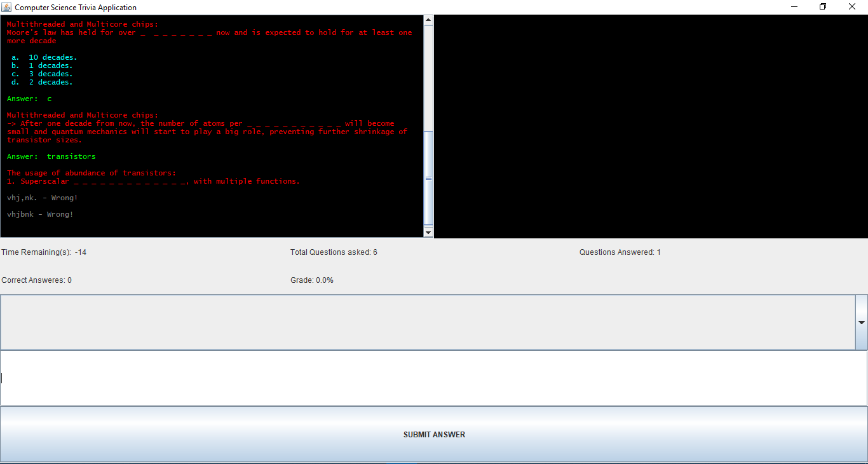This screenshot has height=464, width=868.
Task: Click the red Superscalar fill-in-the-blank question
Action: 153,181
